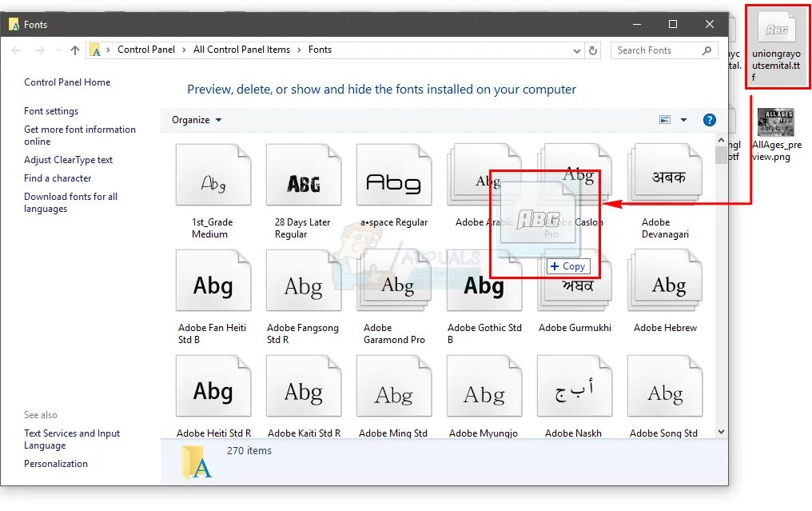Select the Adobe Hebrew font icon
This screenshot has width=812, height=511.
click(666, 281)
